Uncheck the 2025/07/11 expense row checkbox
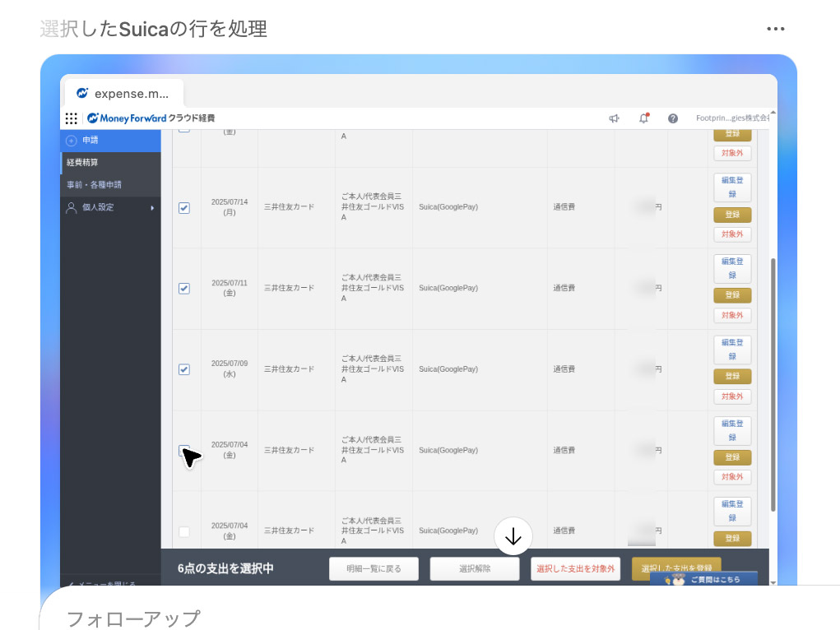The image size is (840, 630). [183, 289]
